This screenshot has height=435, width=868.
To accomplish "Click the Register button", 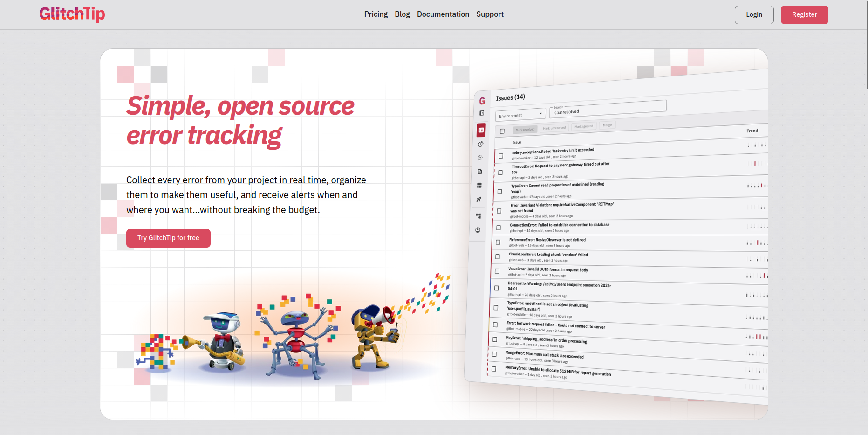I will tap(804, 14).
